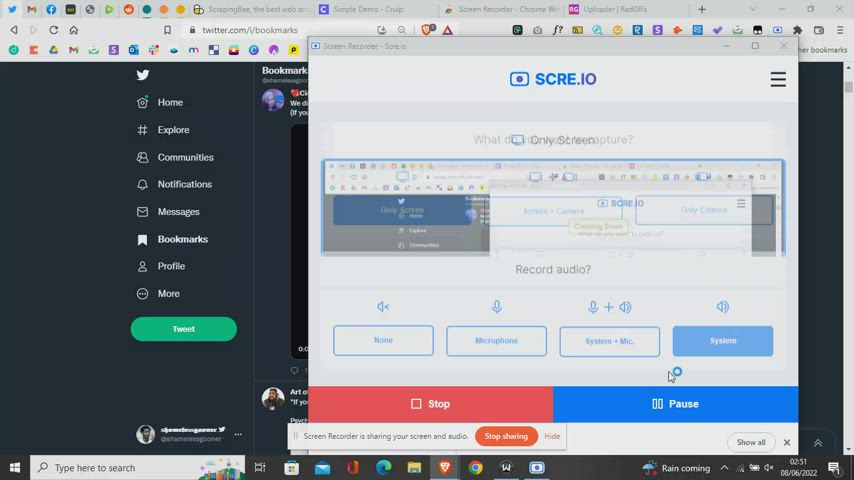Stop the screen recording

click(430, 404)
